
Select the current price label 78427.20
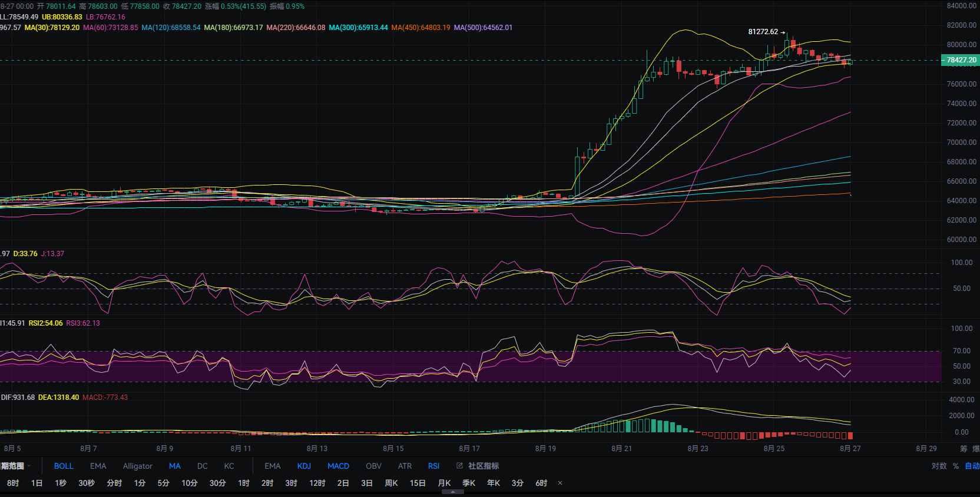(961, 60)
